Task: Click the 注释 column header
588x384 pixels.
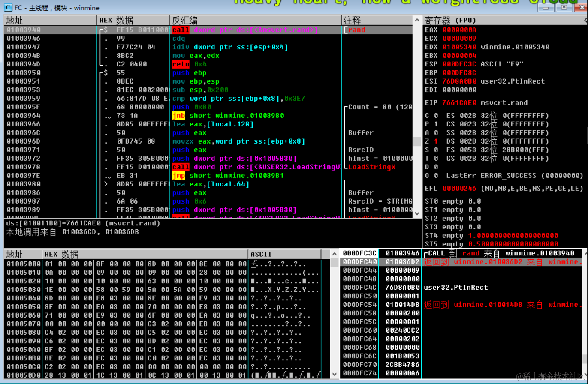Action: pos(377,21)
